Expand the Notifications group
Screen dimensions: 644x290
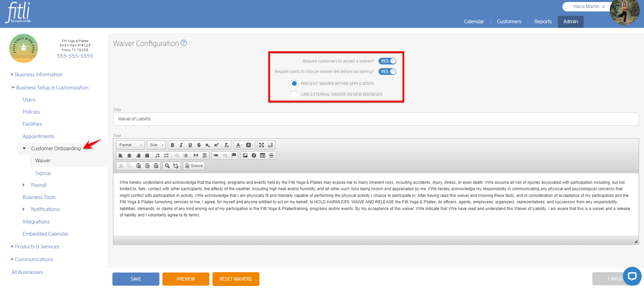pyautogui.click(x=23, y=209)
